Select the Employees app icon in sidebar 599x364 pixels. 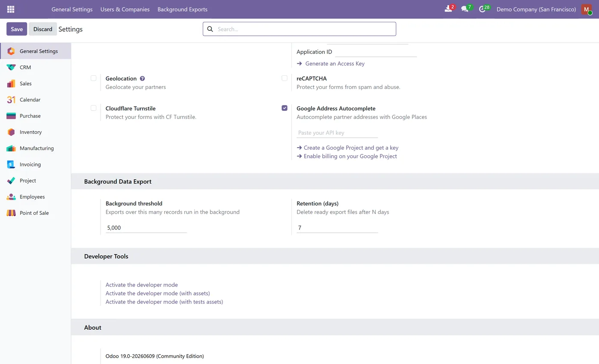11,197
